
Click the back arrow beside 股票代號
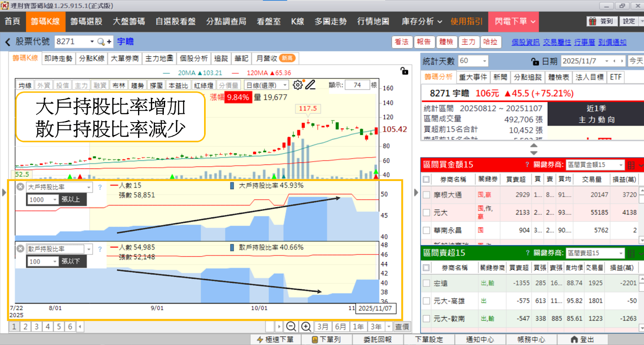pyautogui.click(x=8, y=42)
